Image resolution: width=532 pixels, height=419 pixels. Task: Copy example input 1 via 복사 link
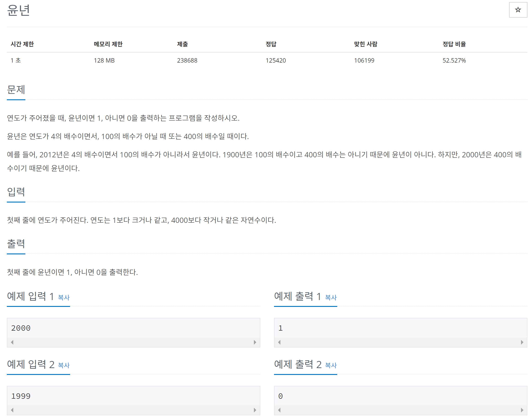[64, 297]
